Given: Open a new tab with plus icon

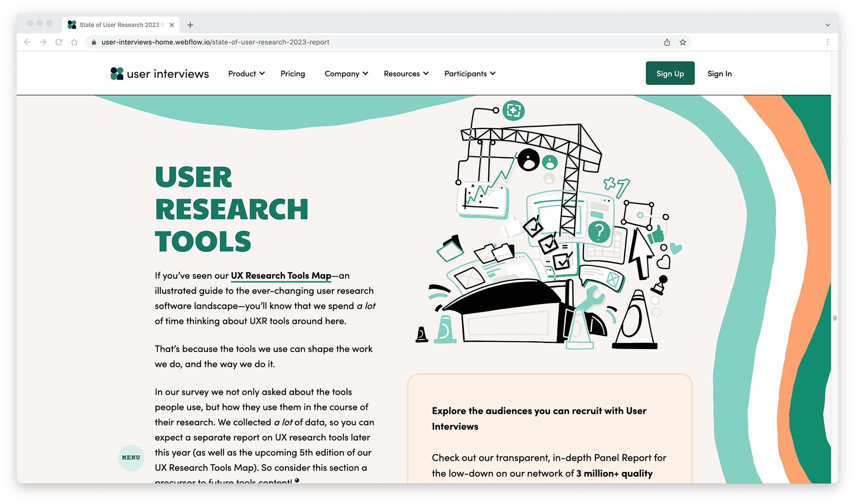Looking at the screenshot, I should (190, 25).
